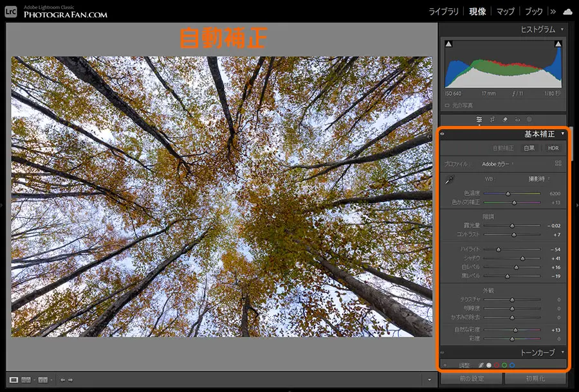Toggle visibility eye of トーンカーブ panel

pos(443,353)
